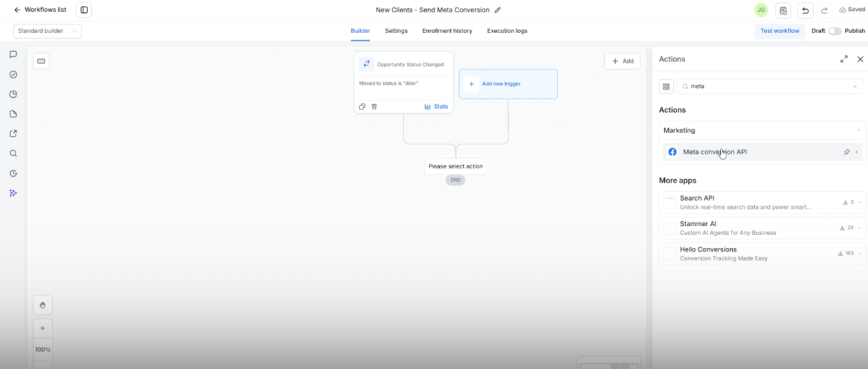Open the purple sparkle AI icon in sidebar
The image size is (868, 369).
13,193
